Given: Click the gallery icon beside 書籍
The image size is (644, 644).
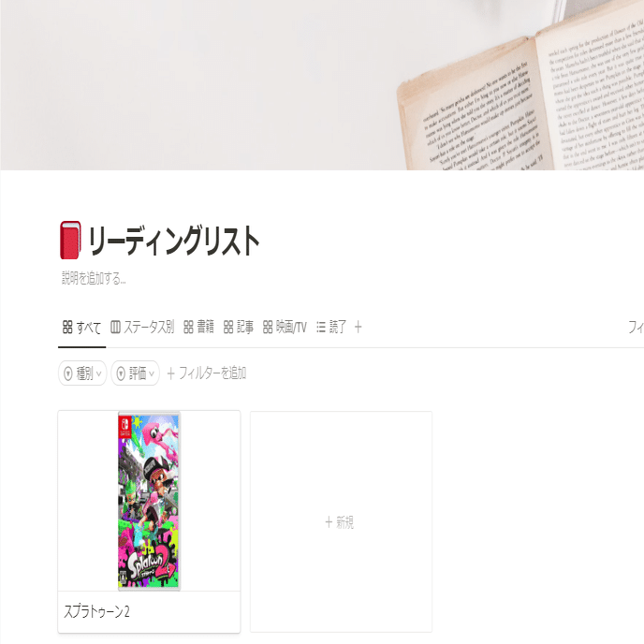Looking at the screenshot, I should coord(188,328).
